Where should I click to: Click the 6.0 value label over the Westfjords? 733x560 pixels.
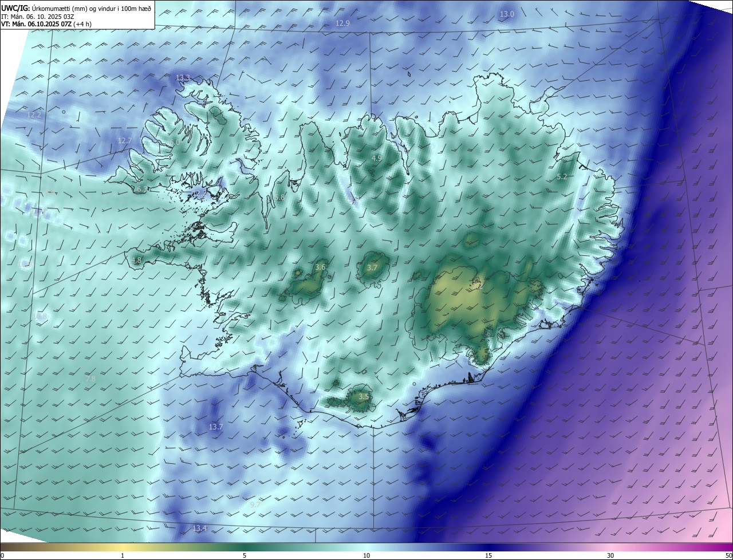click(175, 142)
